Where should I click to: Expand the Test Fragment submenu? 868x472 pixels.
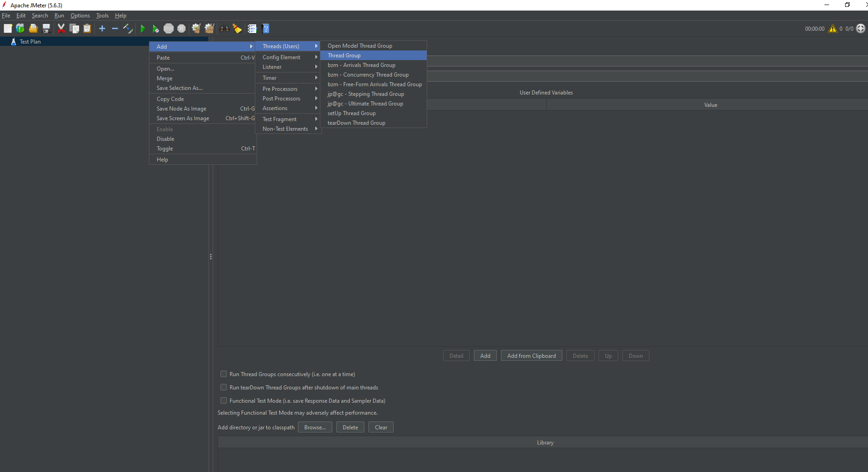click(x=288, y=119)
